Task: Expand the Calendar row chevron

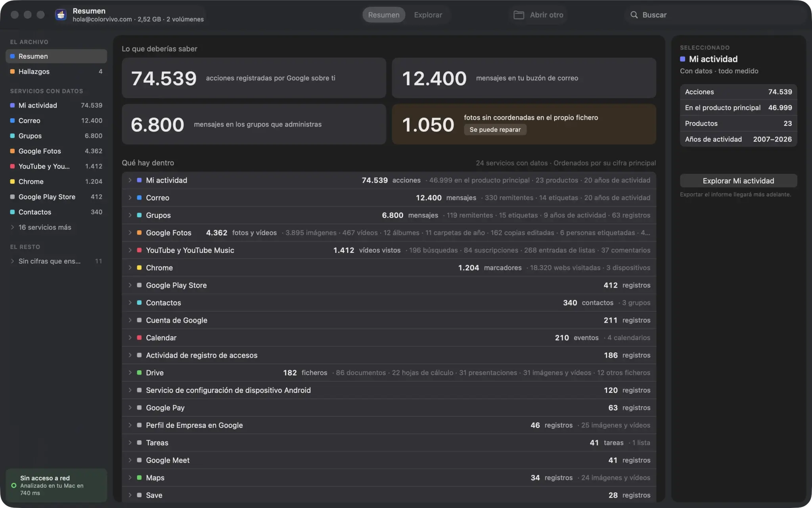Action: pos(130,337)
